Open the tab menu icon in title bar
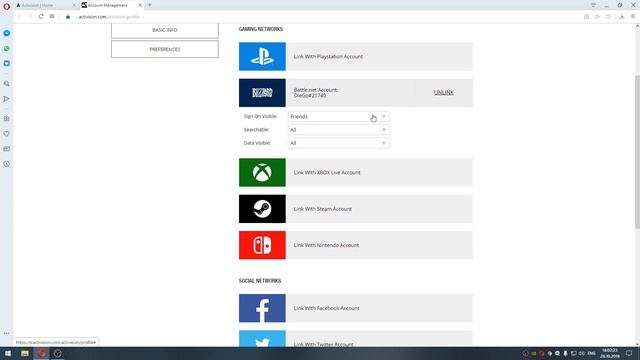 pyautogui.click(x=593, y=5)
